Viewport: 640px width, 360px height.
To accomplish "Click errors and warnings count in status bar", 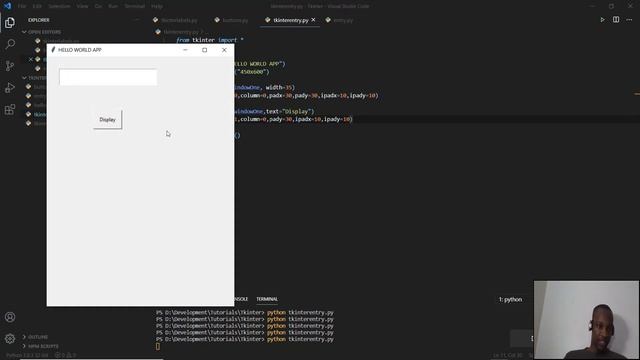I will pyautogui.click(x=65, y=355).
